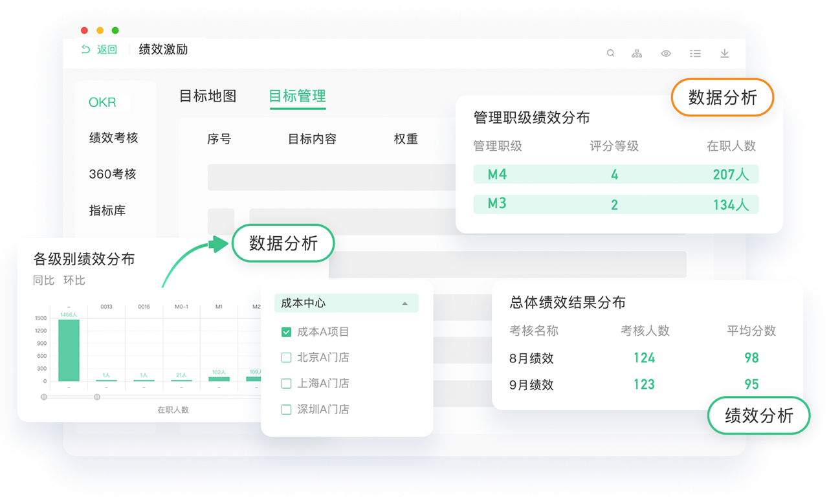
Task: Select the 目标管理 tab
Action: [x=297, y=96]
